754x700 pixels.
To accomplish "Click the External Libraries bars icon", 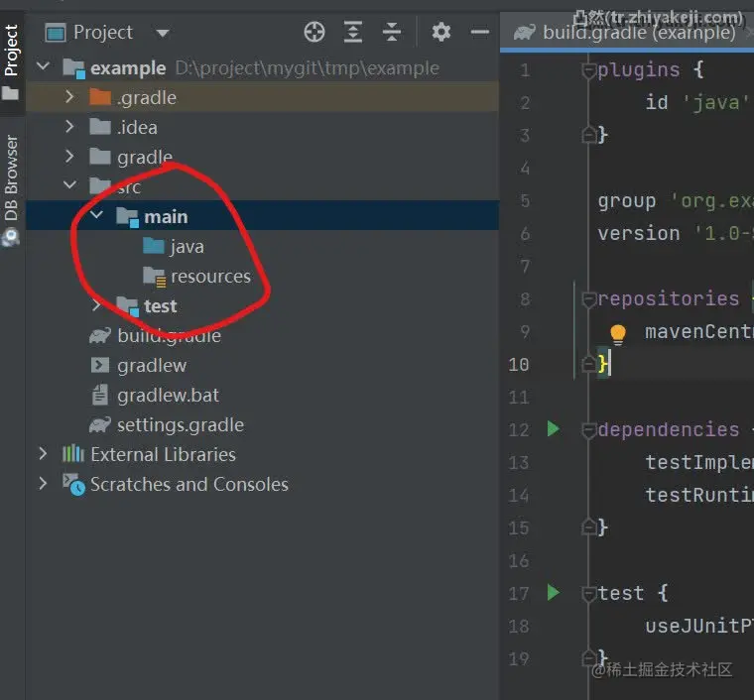I will pyautogui.click(x=73, y=453).
